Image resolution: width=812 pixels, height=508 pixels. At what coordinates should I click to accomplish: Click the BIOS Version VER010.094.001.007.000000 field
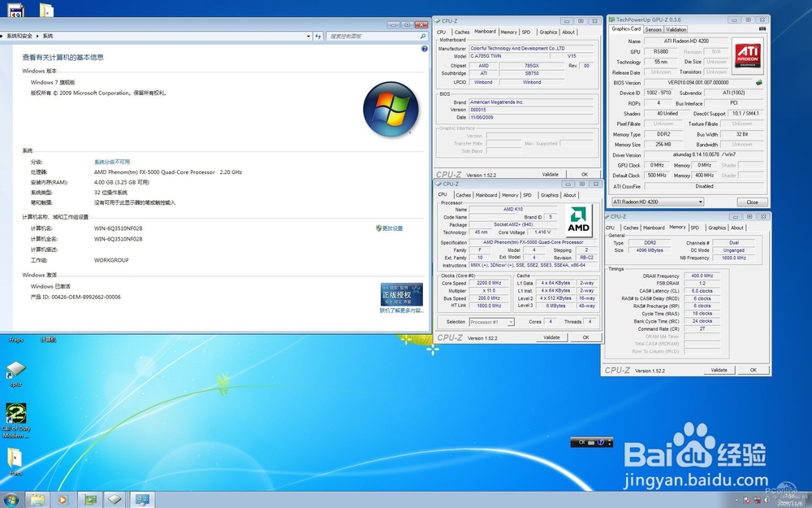[x=698, y=82]
